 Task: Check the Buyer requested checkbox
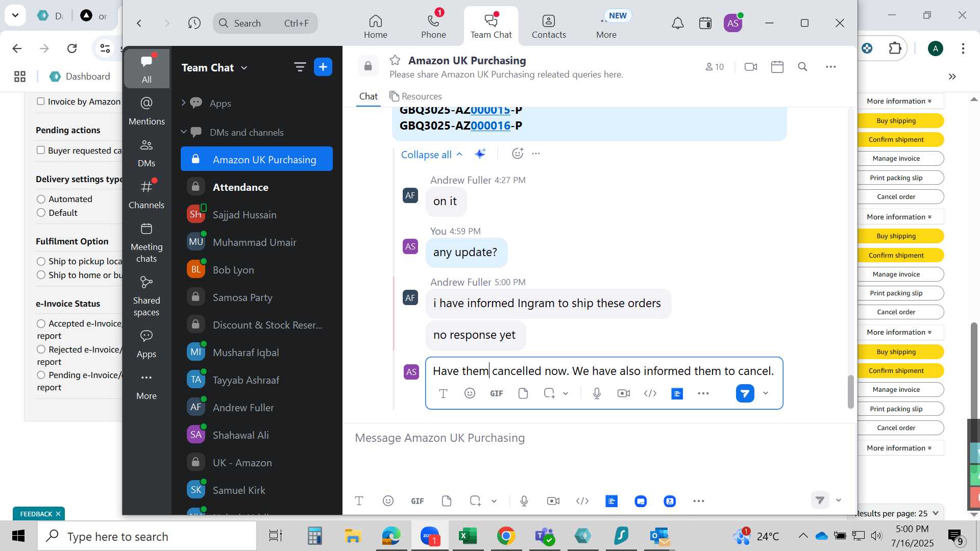pos(41,150)
